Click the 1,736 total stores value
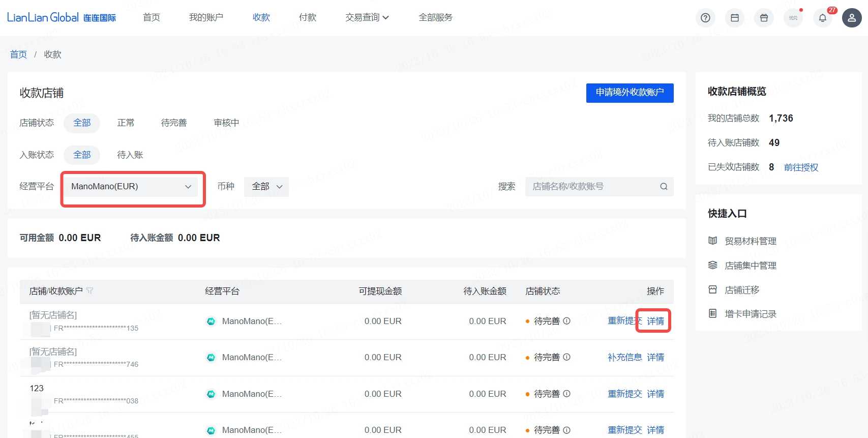 click(781, 118)
